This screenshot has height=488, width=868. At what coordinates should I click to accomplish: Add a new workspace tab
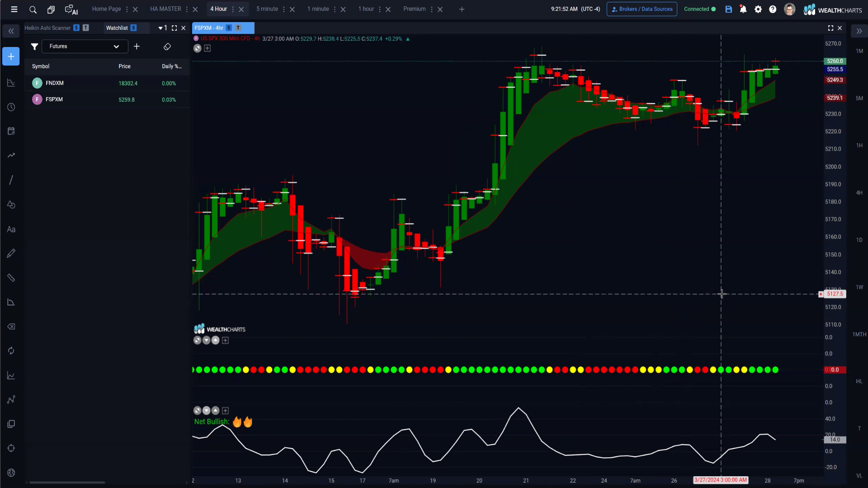(462, 9)
